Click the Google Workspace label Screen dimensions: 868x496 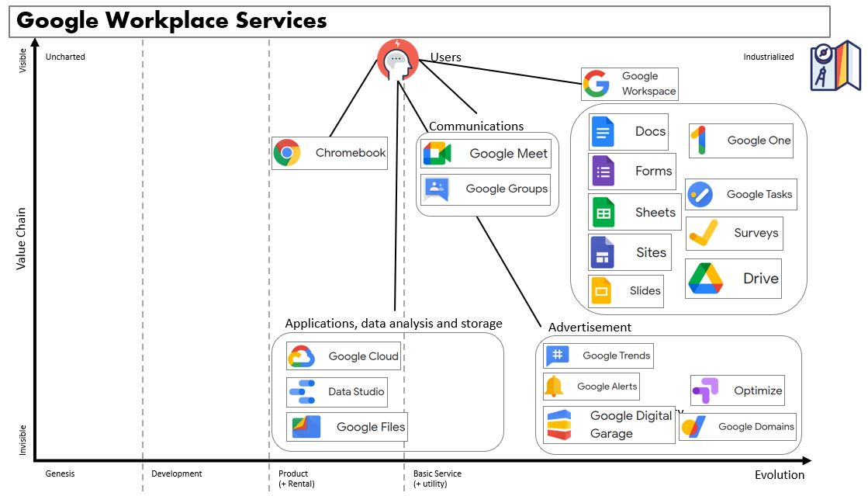(x=648, y=84)
